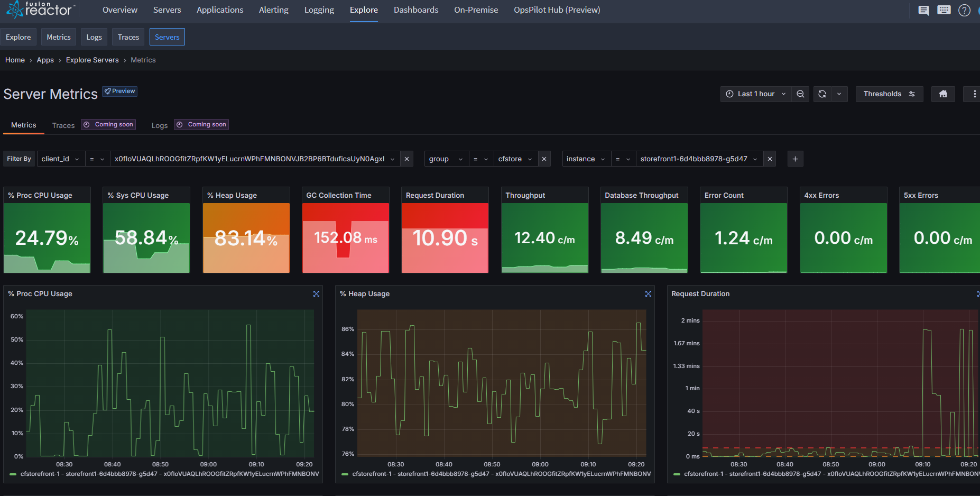Add a new filter with plus button
980x496 pixels.
pyautogui.click(x=795, y=159)
